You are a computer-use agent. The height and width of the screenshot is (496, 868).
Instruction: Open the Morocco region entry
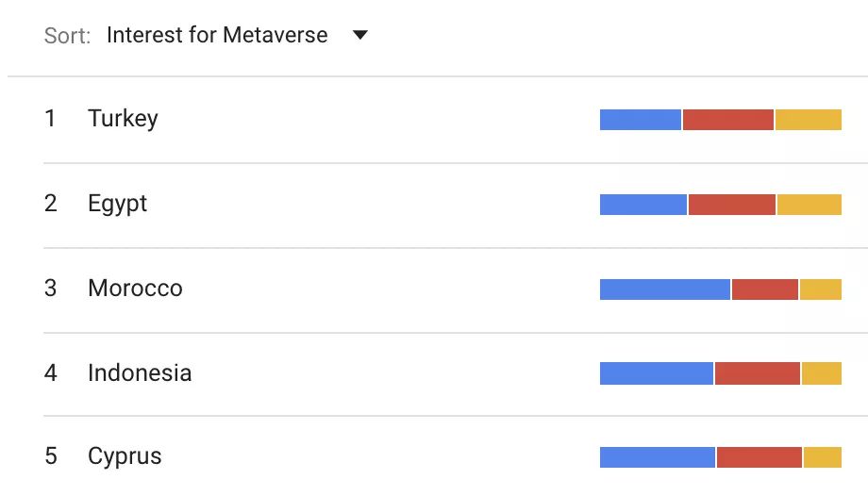tap(135, 289)
